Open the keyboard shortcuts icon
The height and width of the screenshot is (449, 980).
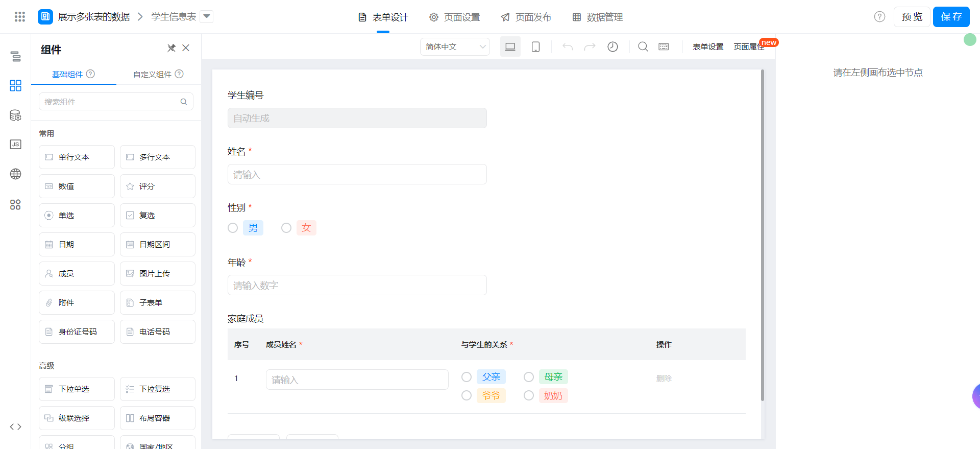(x=664, y=46)
